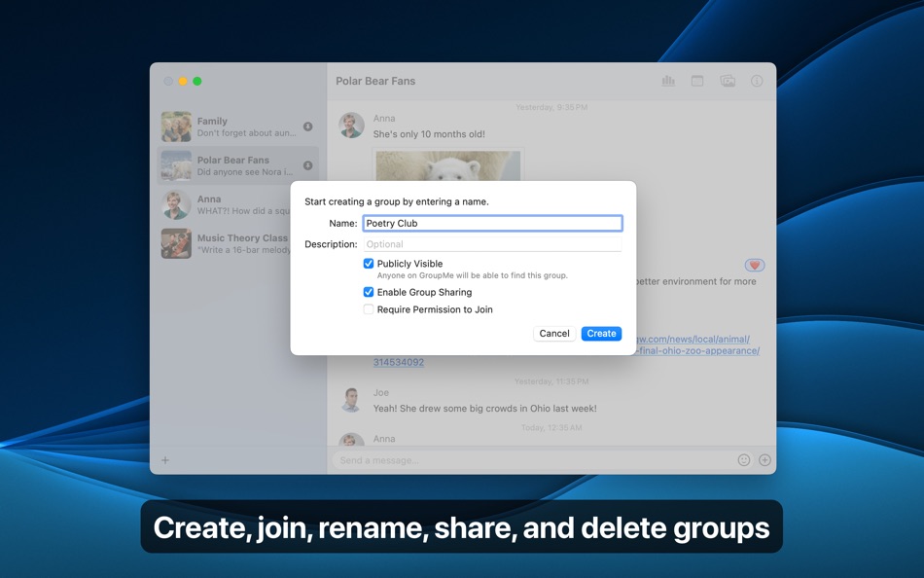Viewport: 924px width, 578px height.
Task: Click the Family group avatar thumbnail
Action: pyautogui.click(x=176, y=126)
